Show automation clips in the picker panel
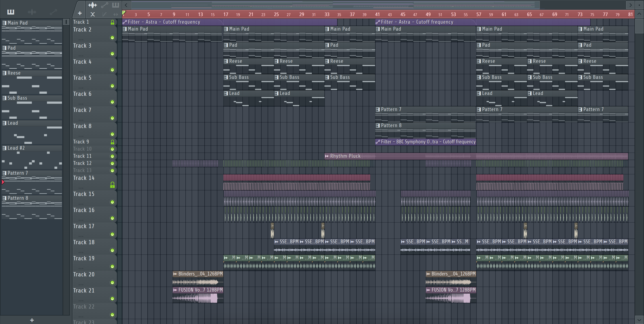Screen dimensions: 644x324 53,12
